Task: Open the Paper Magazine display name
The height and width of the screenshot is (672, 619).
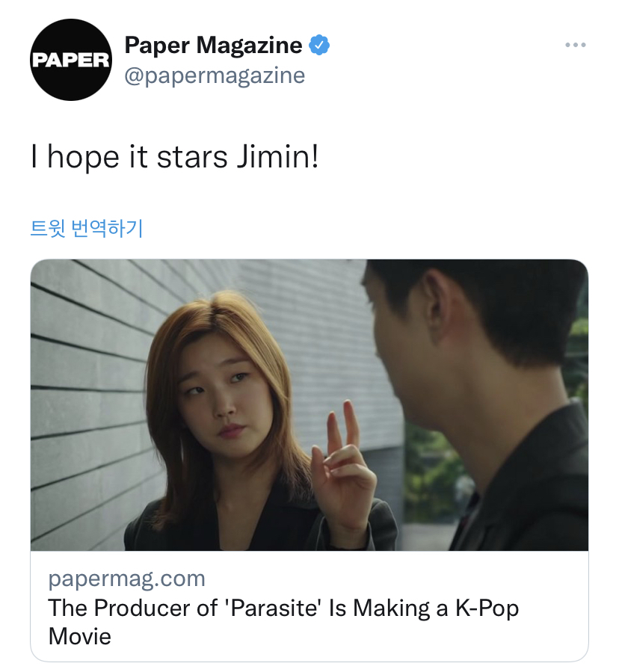Action: [x=213, y=45]
